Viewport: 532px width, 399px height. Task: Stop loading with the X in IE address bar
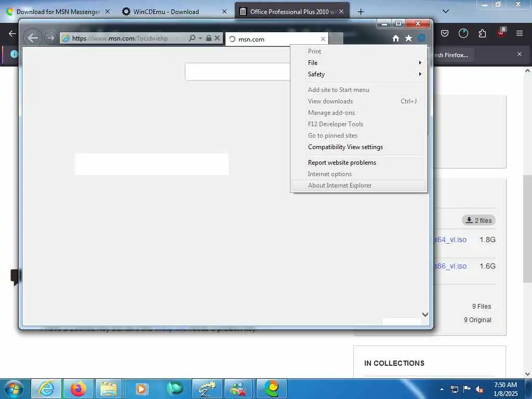point(217,38)
